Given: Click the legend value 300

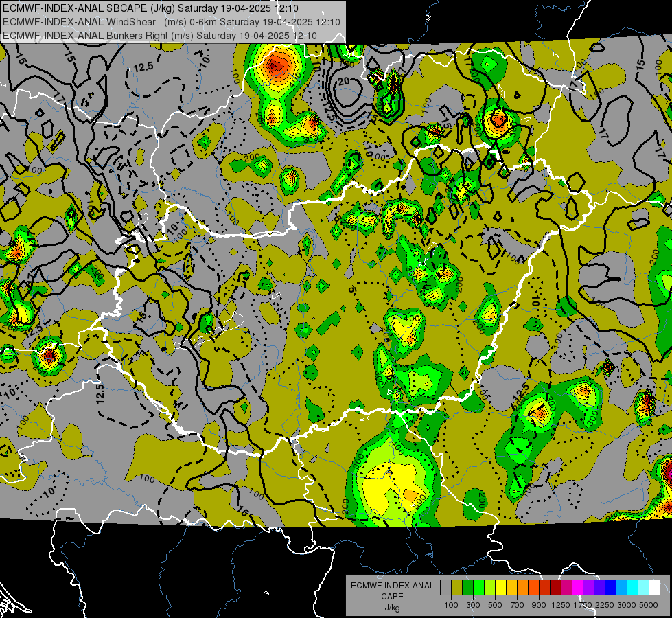Looking at the screenshot, I should [473, 605].
